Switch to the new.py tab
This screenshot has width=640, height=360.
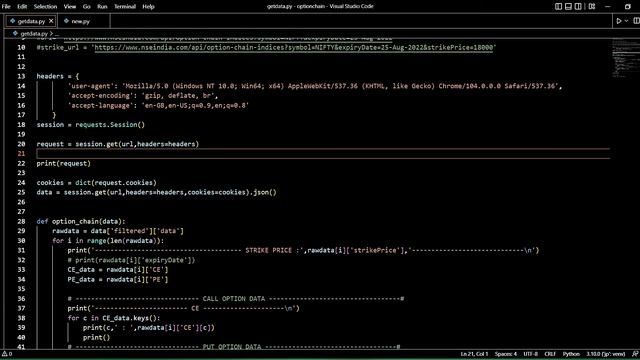click(80, 21)
